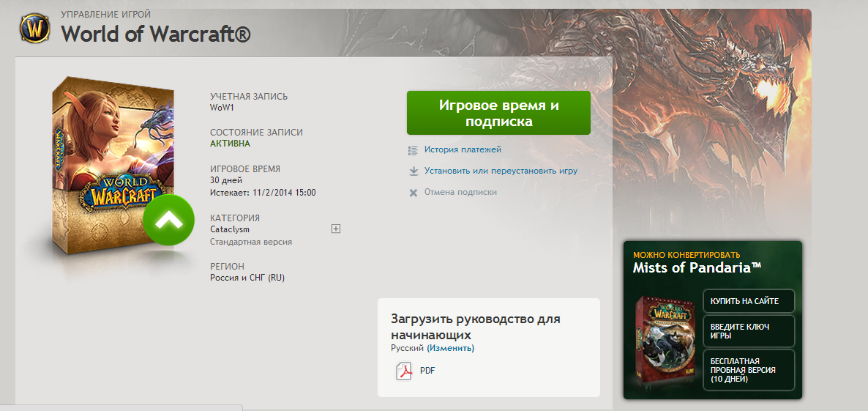868x411 pixels.
Task: Click Изменить to change guide language
Action: [450, 349]
